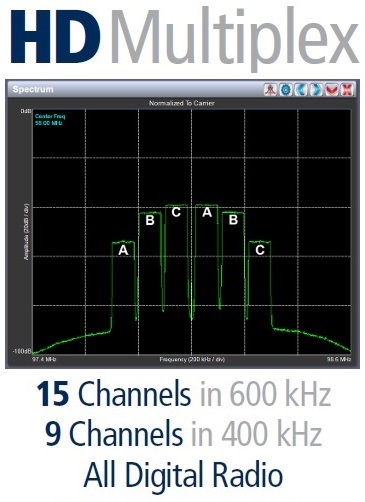The height and width of the screenshot is (502, 365).
Task: Click the blue right chevron arrow
Action: pos(316,89)
